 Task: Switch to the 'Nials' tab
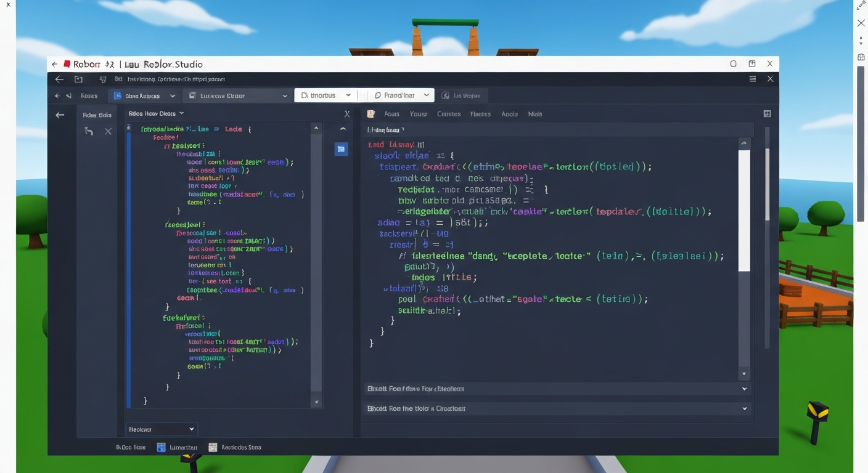[x=535, y=114]
